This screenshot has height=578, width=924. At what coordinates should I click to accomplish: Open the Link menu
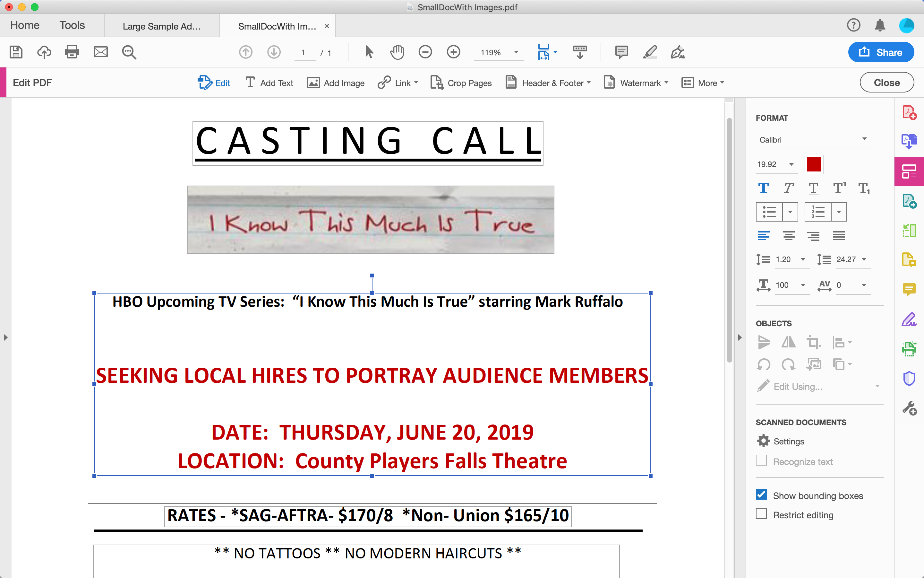398,83
